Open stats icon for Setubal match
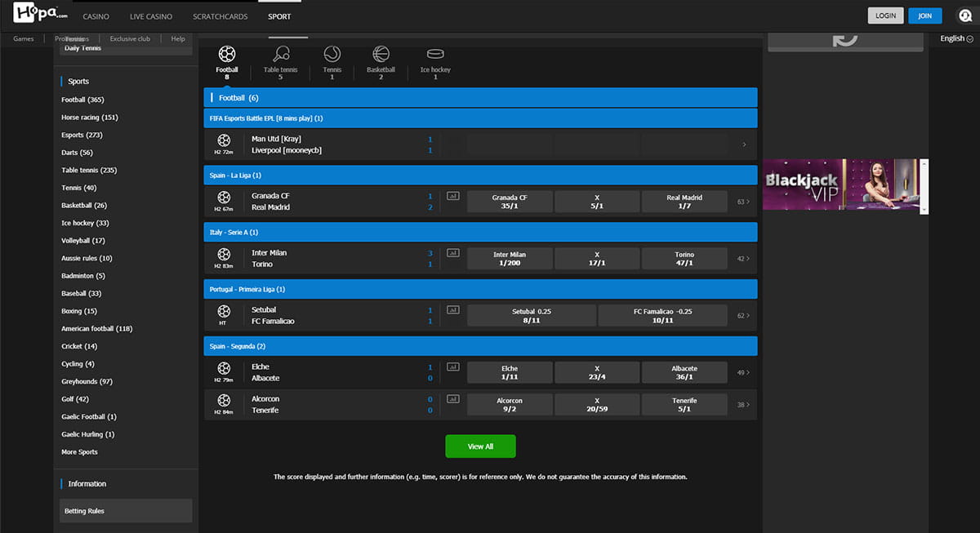This screenshot has height=533, width=980. 453,310
